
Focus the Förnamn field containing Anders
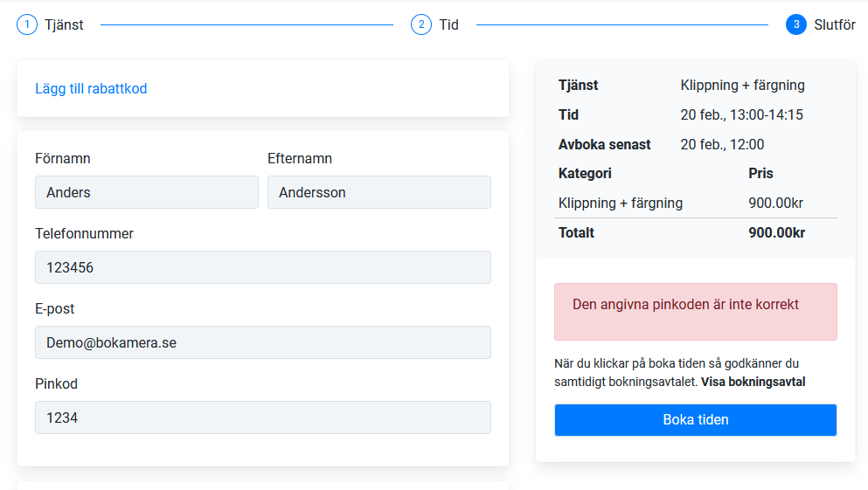click(x=147, y=192)
